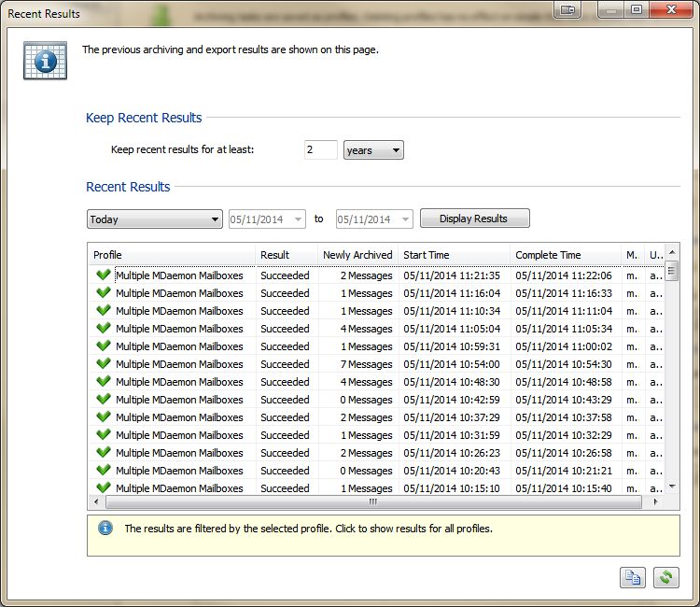Click Succeeded in the 11:16:04 row
700x607 pixels.
click(x=285, y=293)
